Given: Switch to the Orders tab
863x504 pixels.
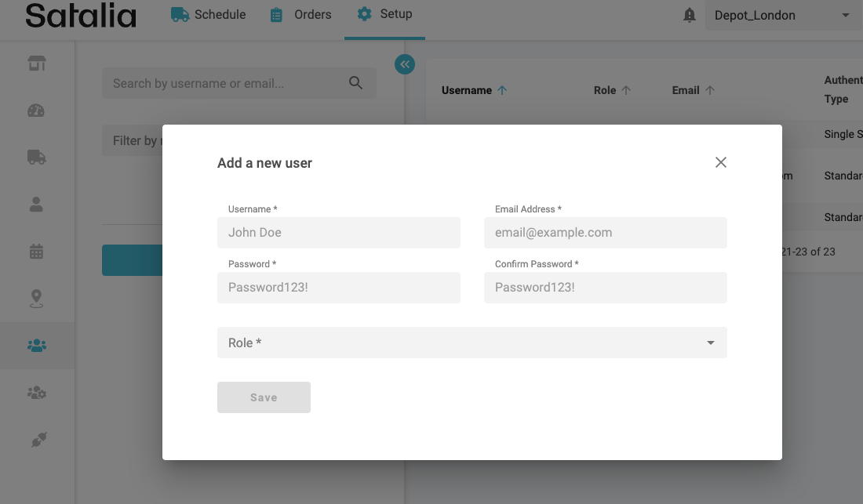Looking at the screenshot, I should click(301, 15).
